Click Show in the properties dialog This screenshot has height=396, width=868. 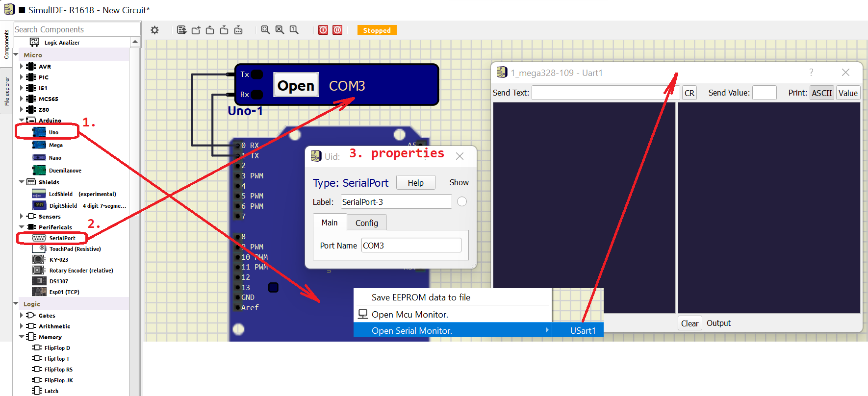point(459,182)
